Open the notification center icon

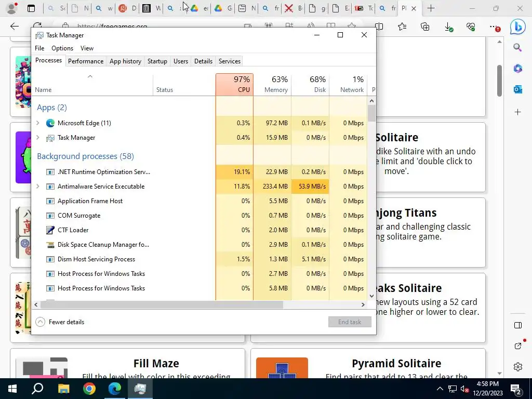[516, 389]
